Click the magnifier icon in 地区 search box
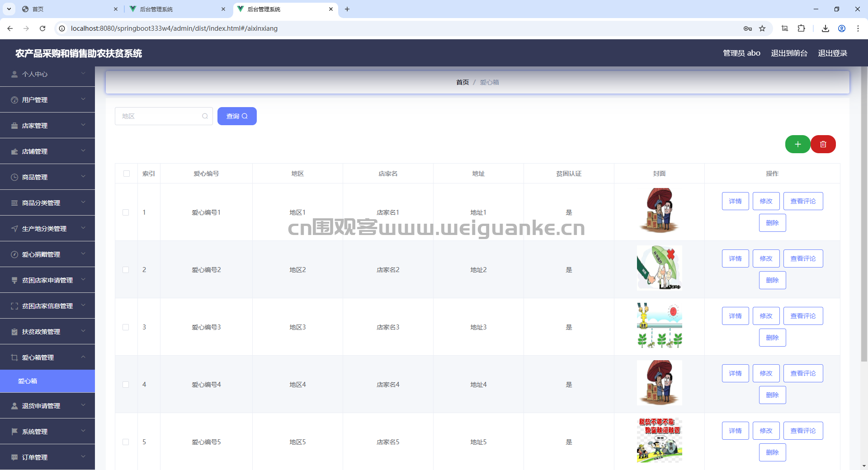Image resolution: width=868 pixels, height=470 pixels. (x=205, y=116)
